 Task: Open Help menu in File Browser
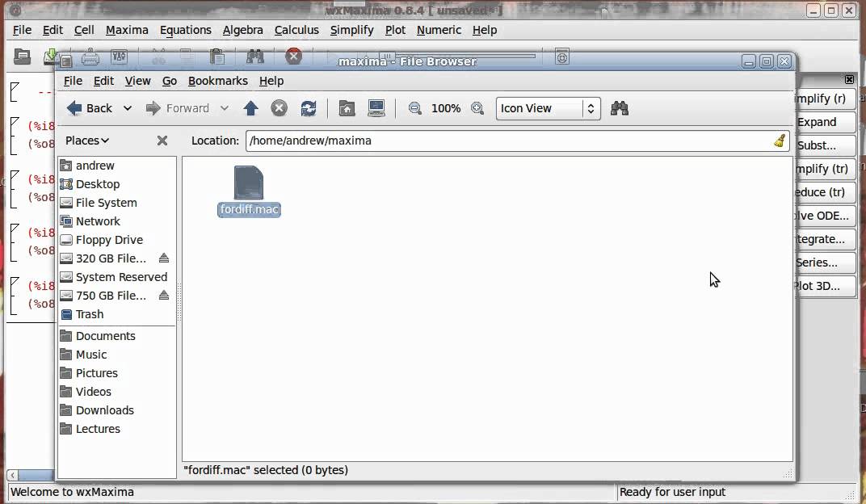271,81
